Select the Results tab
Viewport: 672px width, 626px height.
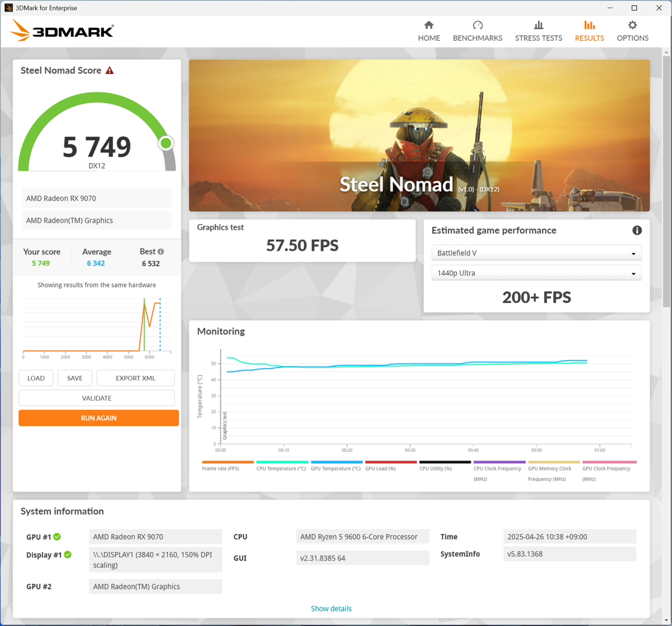click(x=589, y=31)
